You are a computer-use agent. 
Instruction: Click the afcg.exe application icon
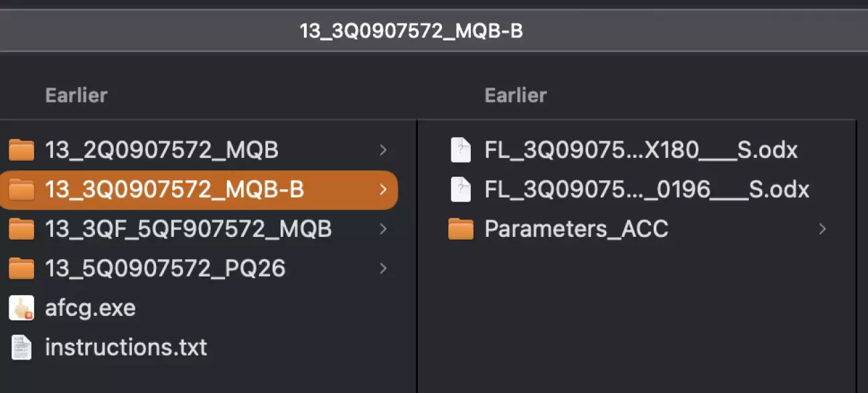click(x=21, y=308)
